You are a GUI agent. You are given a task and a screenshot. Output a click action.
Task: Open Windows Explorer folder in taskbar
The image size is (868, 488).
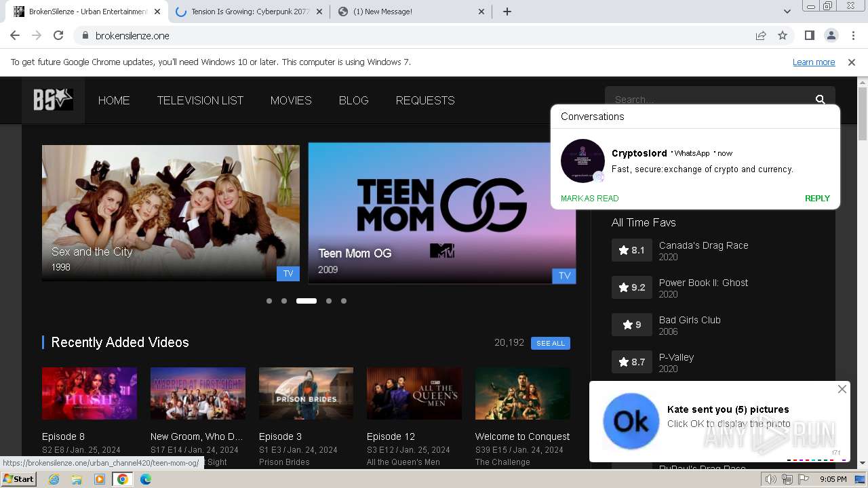tap(77, 479)
